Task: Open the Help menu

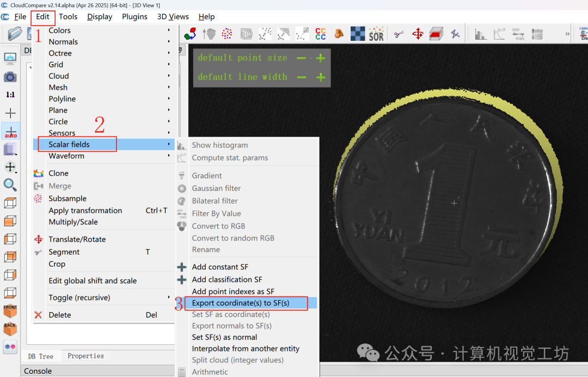Action: [207, 17]
